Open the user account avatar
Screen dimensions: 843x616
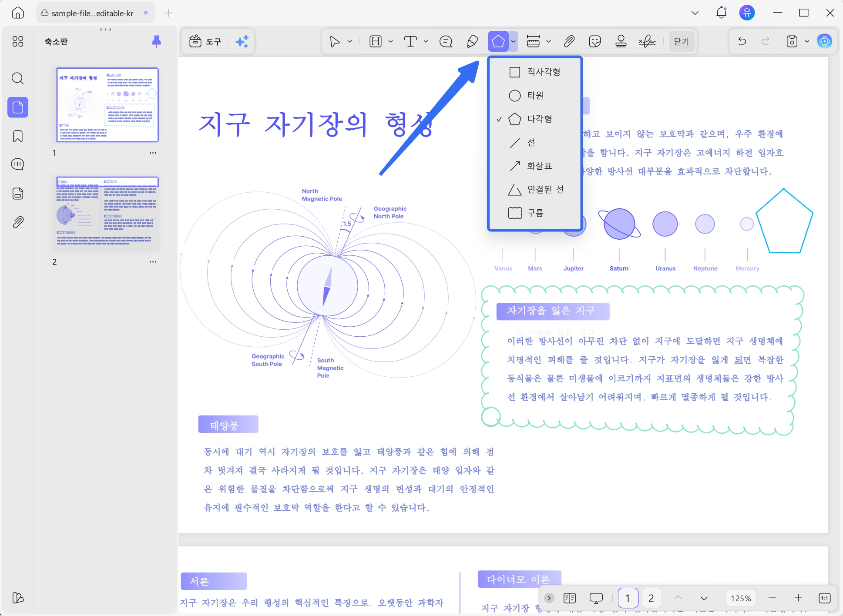point(747,13)
